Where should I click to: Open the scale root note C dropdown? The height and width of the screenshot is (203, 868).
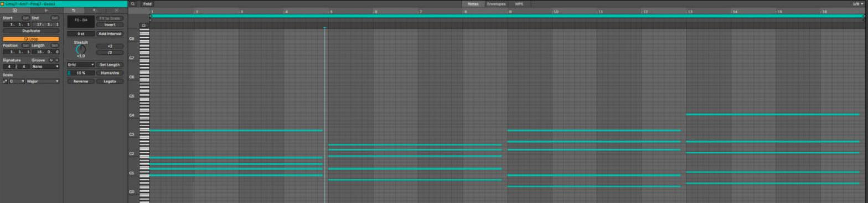17,82
